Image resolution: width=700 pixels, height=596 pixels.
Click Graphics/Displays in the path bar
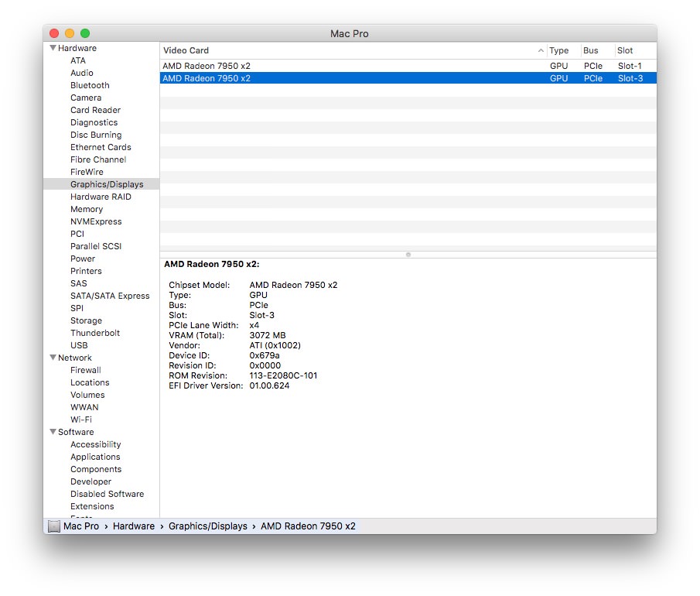(207, 526)
